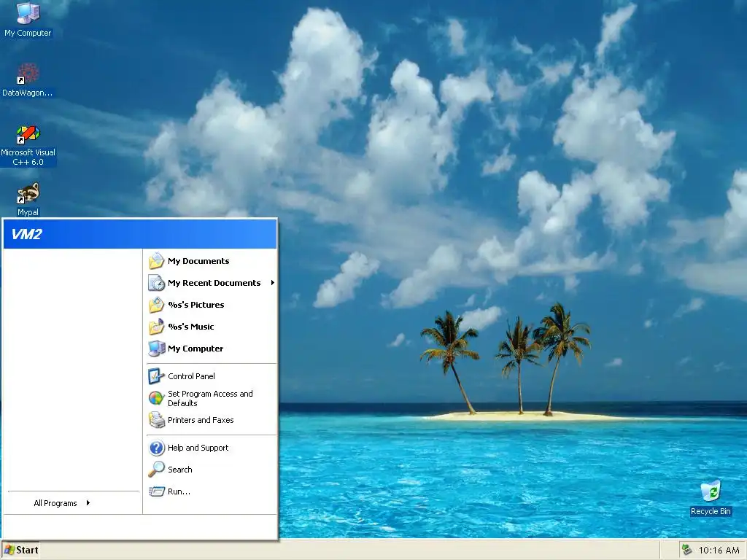The height and width of the screenshot is (560, 747).
Task: Open the Recycle Bin icon
Action: click(x=711, y=498)
